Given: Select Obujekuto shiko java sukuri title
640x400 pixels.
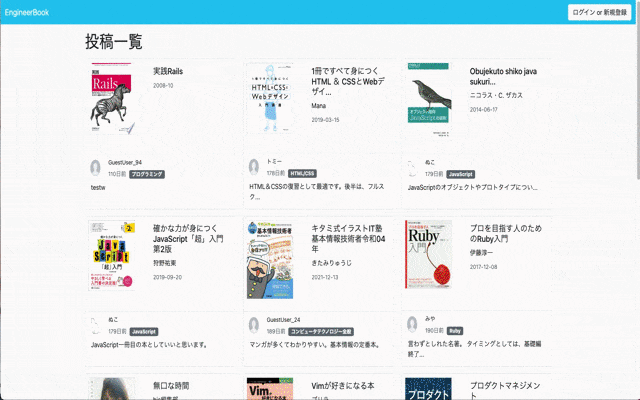Looking at the screenshot, I should [x=503, y=76].
